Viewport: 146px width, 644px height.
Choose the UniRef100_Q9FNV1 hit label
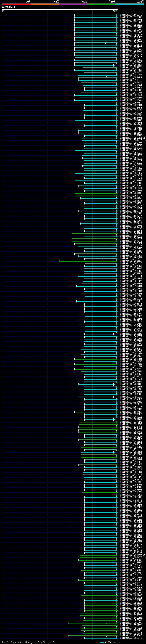coord(131,82)
